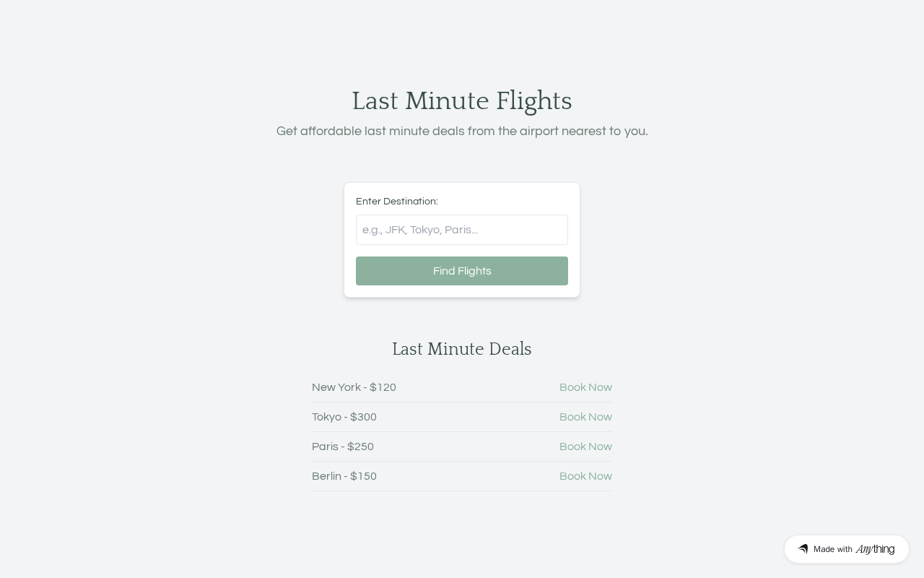Select Book Now next to Paris
The width and height of the screenshot is (924, 578).
tap(585, 447)
